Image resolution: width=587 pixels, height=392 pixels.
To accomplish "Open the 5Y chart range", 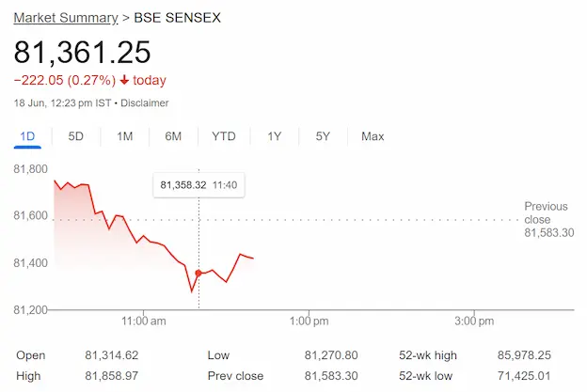I will [323, 136].
